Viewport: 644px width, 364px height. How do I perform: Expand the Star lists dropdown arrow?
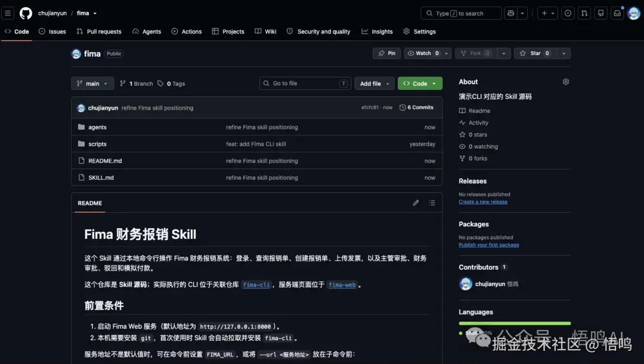(563, 54)
